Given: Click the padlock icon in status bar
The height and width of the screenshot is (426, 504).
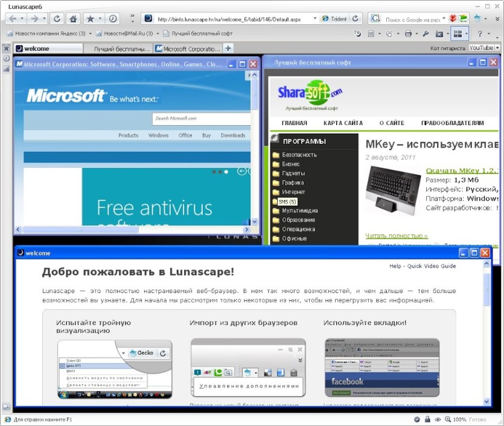Looking at the screenshot, I should (x=427, y=419).
